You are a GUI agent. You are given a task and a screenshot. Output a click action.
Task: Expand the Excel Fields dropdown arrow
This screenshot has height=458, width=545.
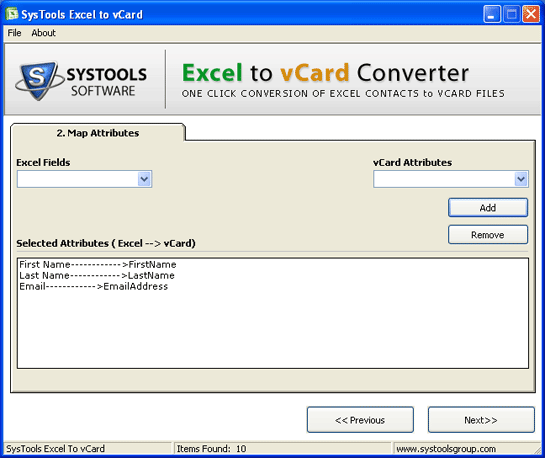tap(144, 179)
